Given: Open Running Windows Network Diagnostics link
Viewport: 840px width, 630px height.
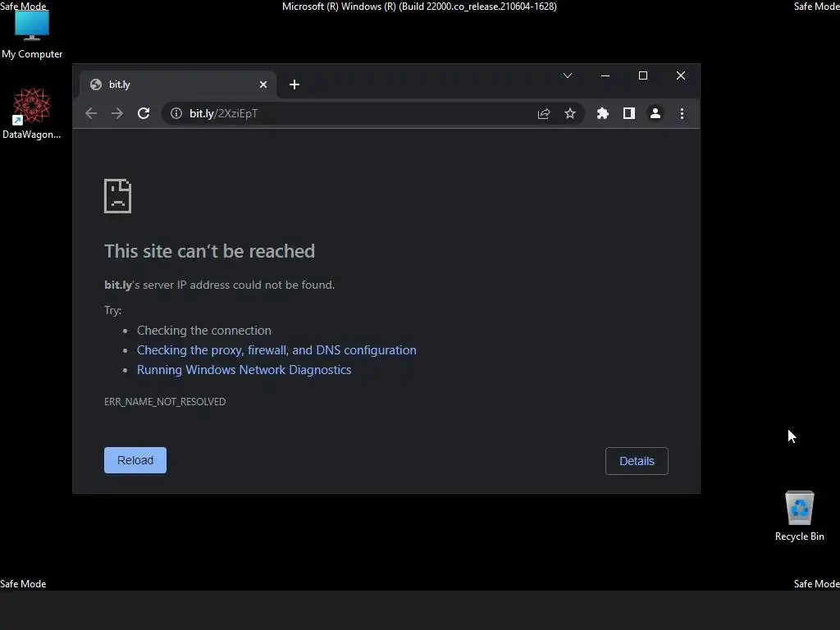Looking at the screenshot, I should pos(244,370).
